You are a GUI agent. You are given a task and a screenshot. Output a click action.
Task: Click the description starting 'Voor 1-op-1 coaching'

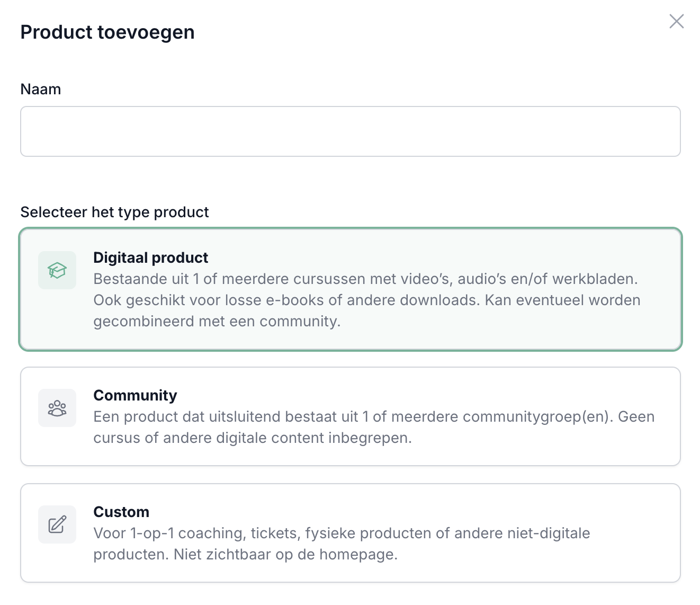click(x=342, y=544)
